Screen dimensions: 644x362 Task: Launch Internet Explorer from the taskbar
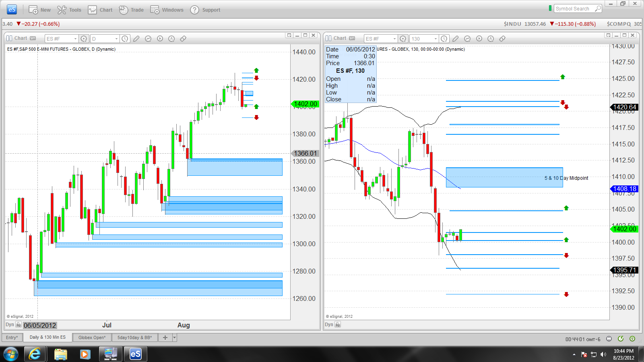tap(35, 354)
